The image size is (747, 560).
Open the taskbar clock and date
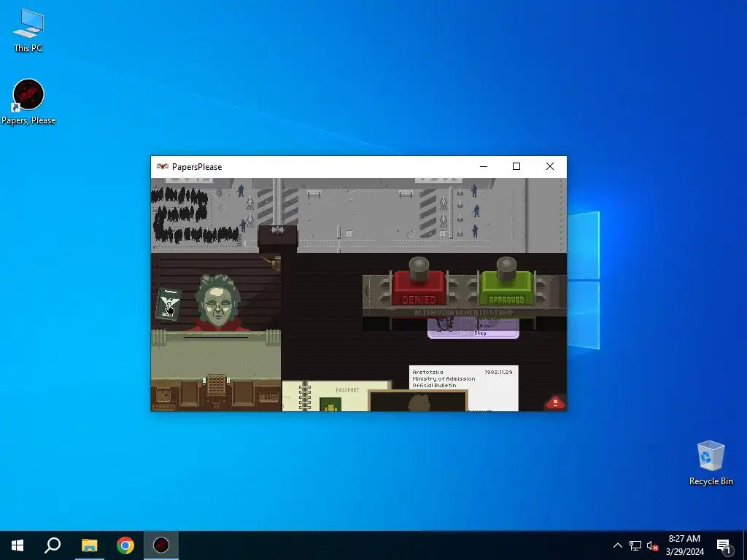pos(684,545)
